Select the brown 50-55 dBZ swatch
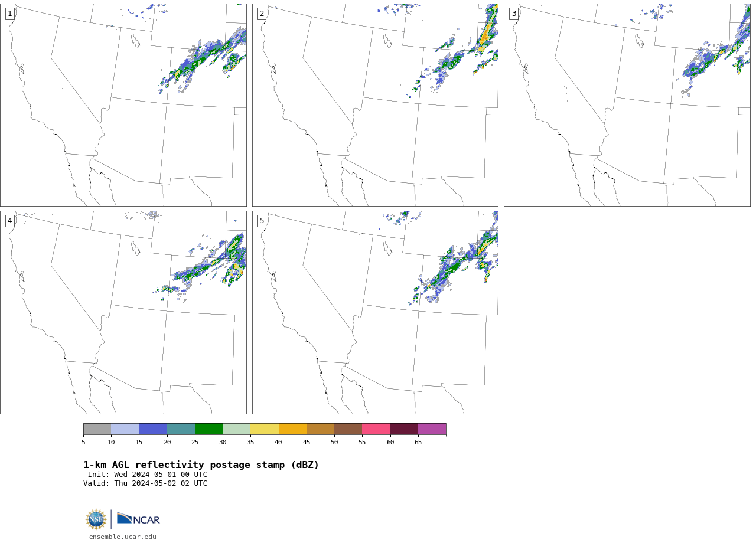The image size is (756, 543). (x=348, y=429)
